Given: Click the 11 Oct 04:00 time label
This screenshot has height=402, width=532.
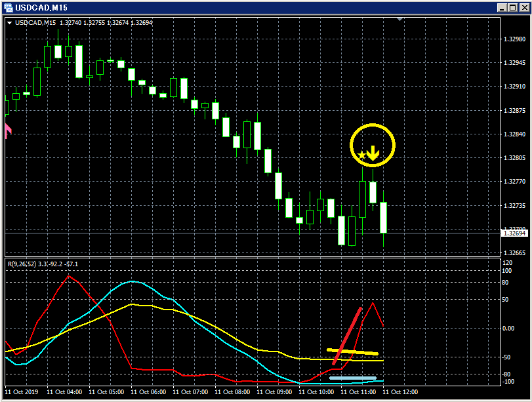Looking at the screenshot, I should (64, 392).
